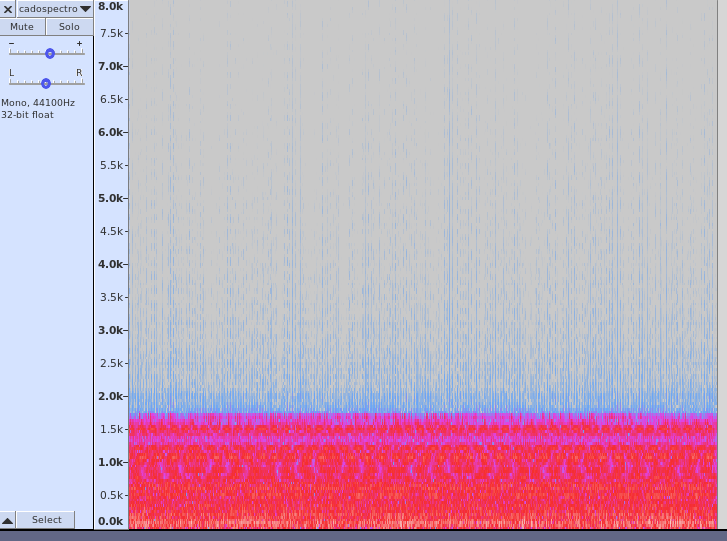The image size is (727, 541).
Task: Mute the cadospectro track
Action: [x=22, y=27]
